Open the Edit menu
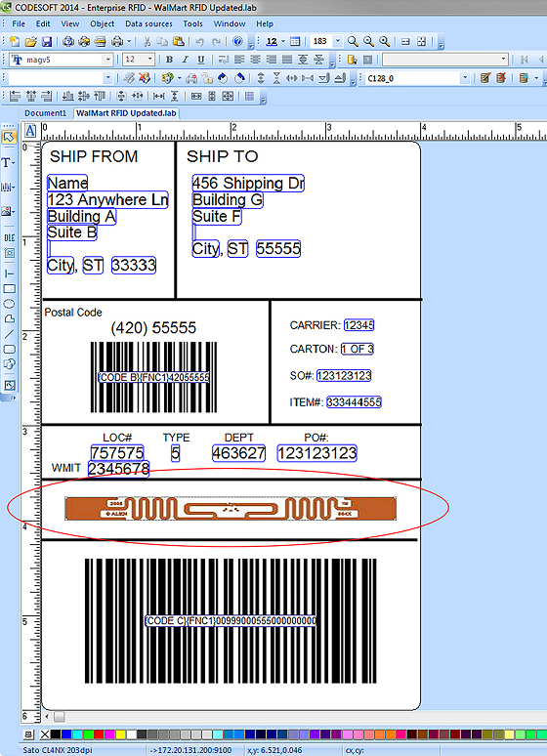547x756 pixels. [x=43, y=23]
